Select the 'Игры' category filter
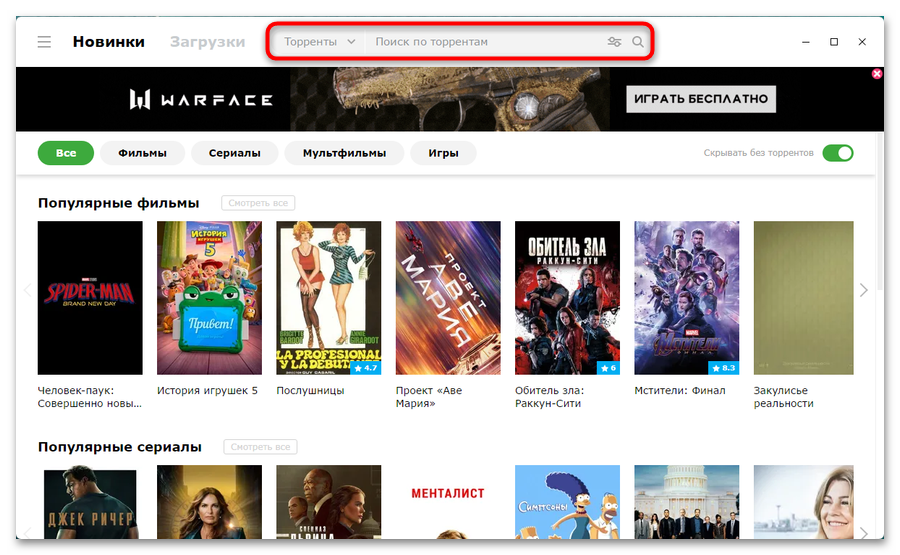 [443, 153]
